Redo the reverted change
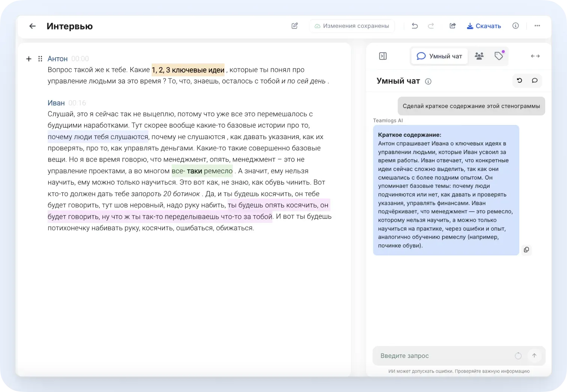The image size is (567, 392). click(x=431, y=26)
